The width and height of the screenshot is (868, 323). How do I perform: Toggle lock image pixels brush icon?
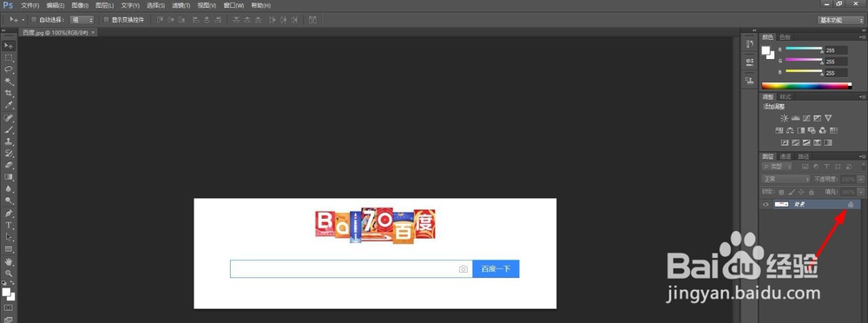click(x=792, y=192)
